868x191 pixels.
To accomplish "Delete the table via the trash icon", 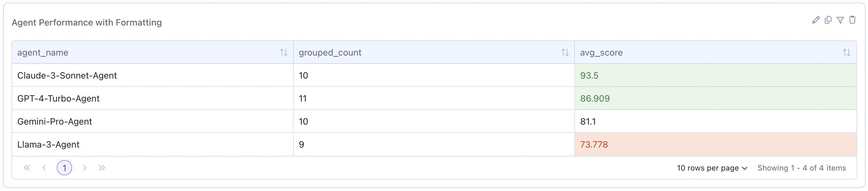I will coord(852,20).
